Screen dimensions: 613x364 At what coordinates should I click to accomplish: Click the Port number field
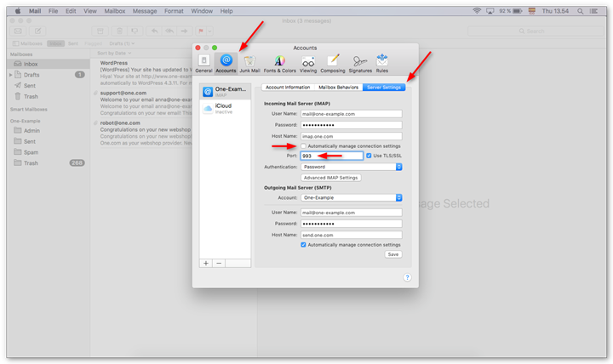click(x=332, y=156)
